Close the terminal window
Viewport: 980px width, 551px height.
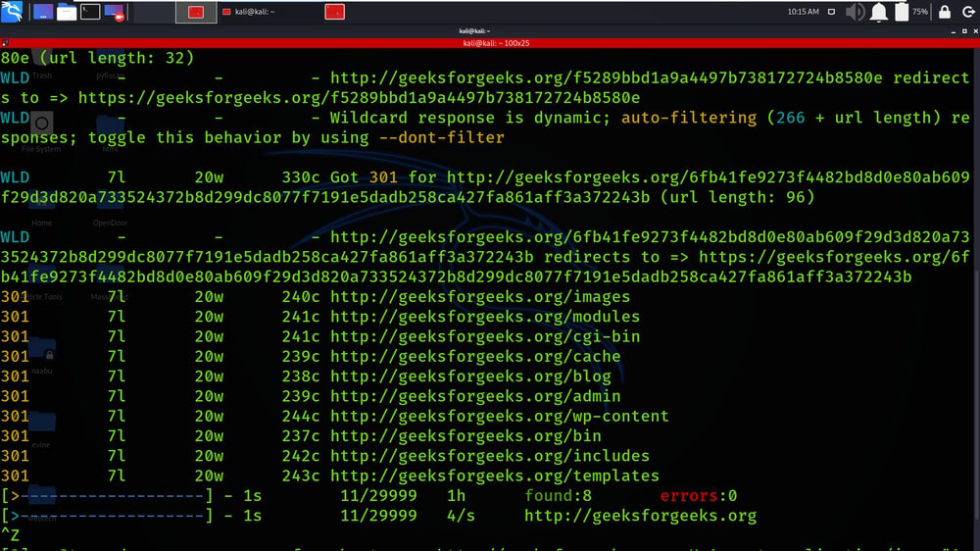pos(975,31)
